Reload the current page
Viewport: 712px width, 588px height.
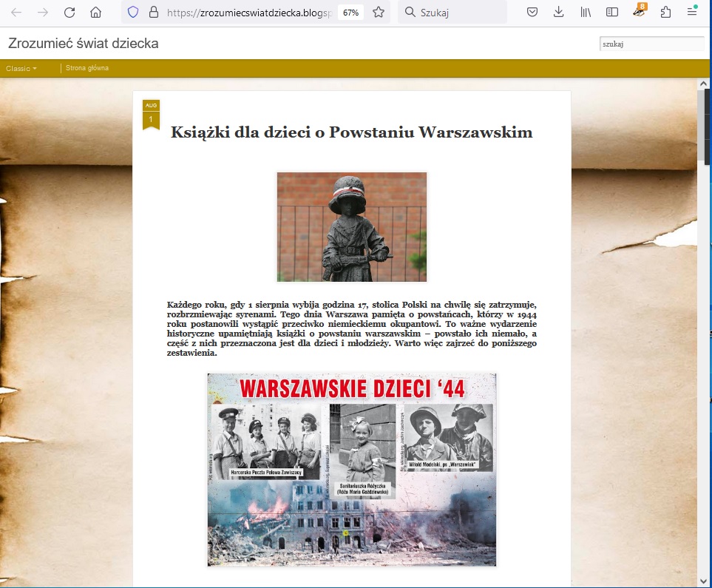pos(69,13)
